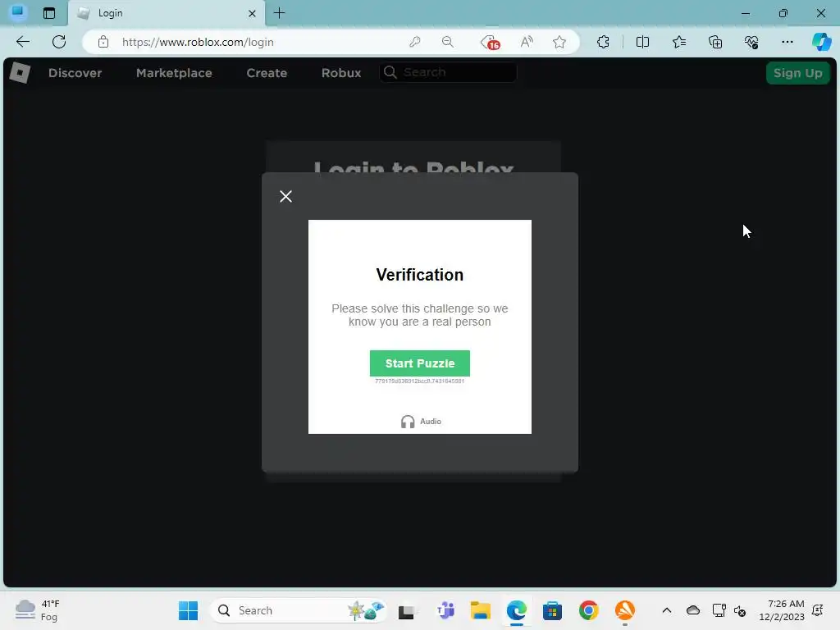Open the Marketplace page
Screen dimensions: 840x630
coord(174,73)
